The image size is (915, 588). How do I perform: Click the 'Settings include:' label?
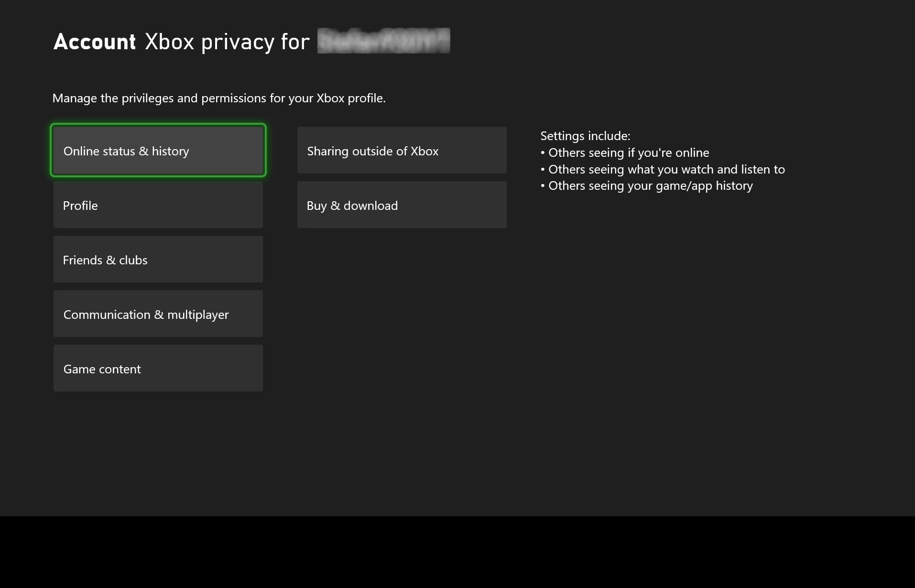point(585,136)
